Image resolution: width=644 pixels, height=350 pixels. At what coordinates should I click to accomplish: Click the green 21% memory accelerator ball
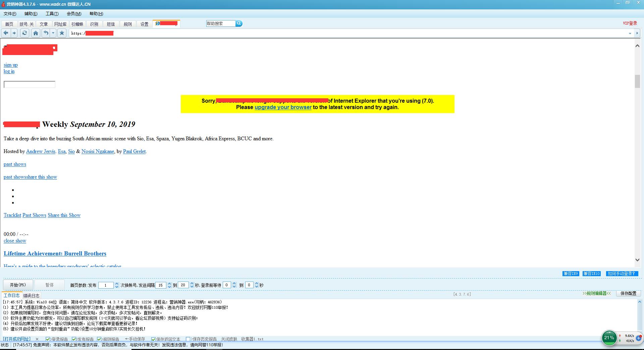(609, 338)
